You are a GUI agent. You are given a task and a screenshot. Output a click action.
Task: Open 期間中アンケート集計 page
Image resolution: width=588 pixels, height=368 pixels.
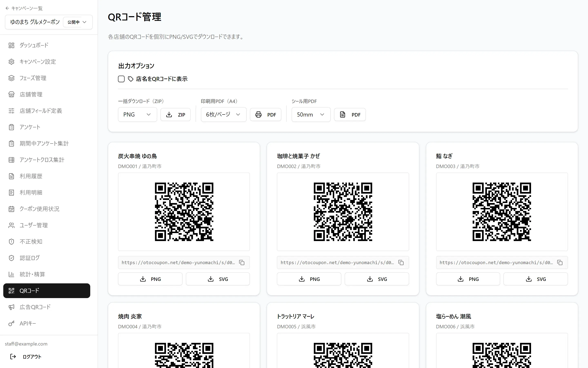[x=47, y=143]
